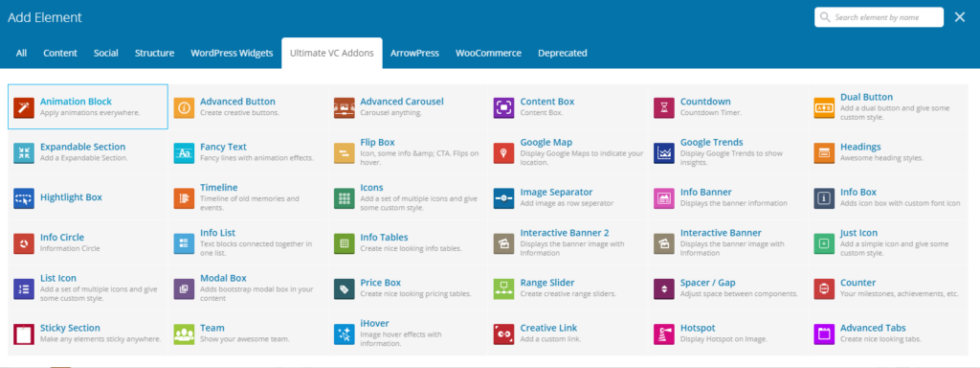Click the Advanced Carousel title link
The height and width of the screenshot is (368, 980).
[402, 102]
